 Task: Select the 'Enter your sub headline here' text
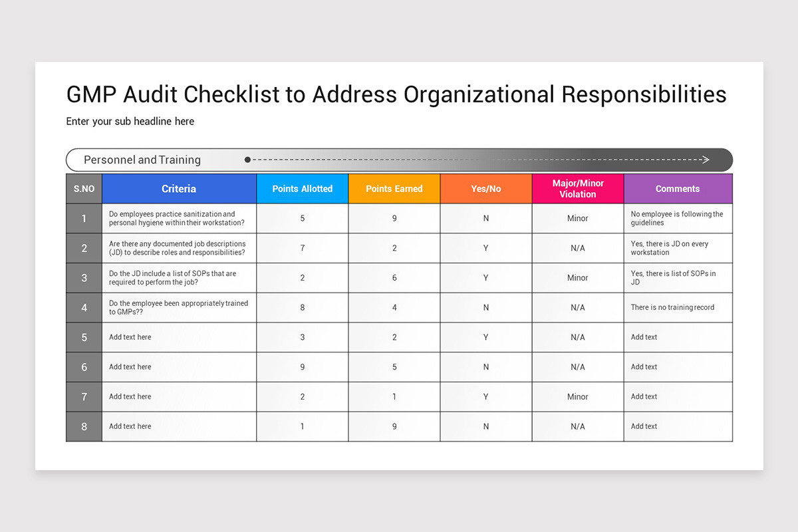coord(130,121)
